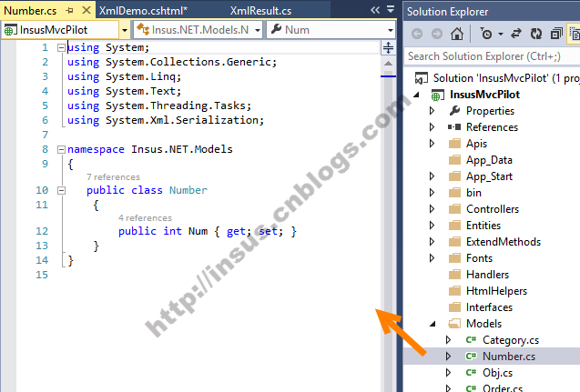
Task: Open the Pending Changes Filter dropdown arrow
Action: click(501, 34)
